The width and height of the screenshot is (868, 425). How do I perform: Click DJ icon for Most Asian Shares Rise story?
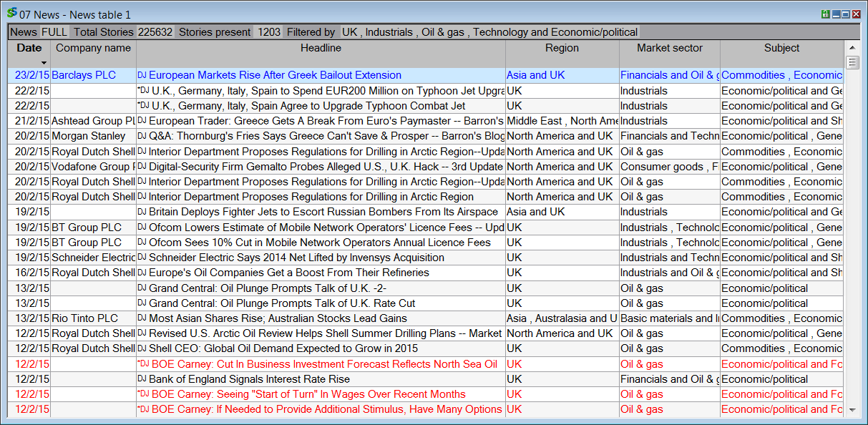pos(142,318)
